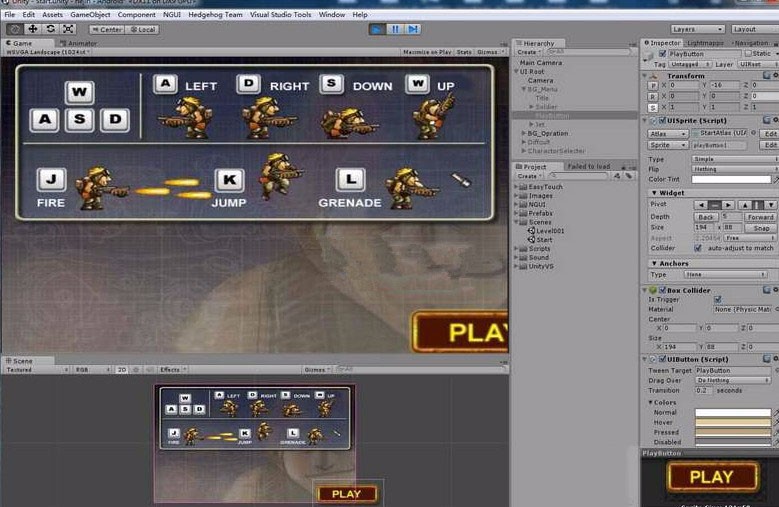Select the Scale transform tool

tap(68, 29)
